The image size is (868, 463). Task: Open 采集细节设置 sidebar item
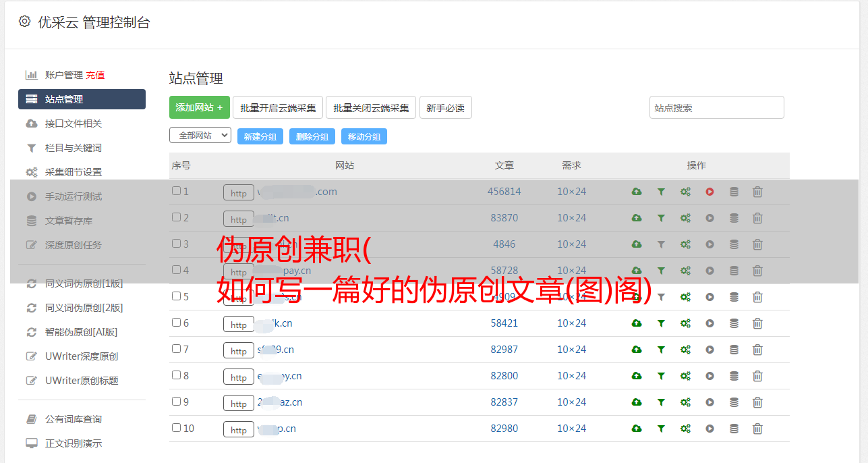click(74, 172)
